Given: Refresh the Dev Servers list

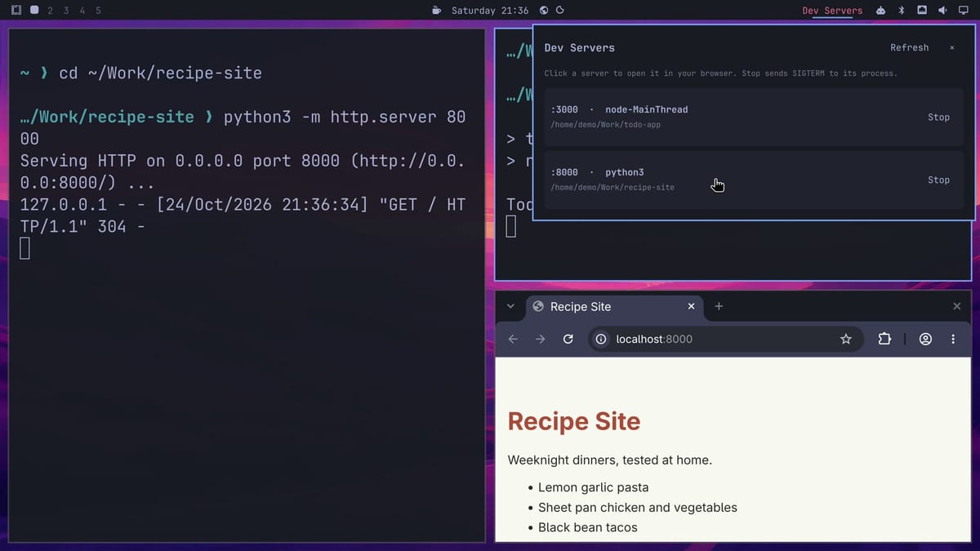Looking at the screenshot, I should [x=910, y=47].
